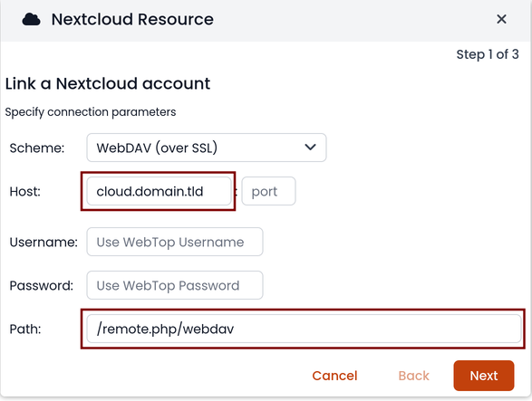Click the Scheme label
The width and height of the screenshot is (532, 401).
pyautogui.click(x=37, y=148)
